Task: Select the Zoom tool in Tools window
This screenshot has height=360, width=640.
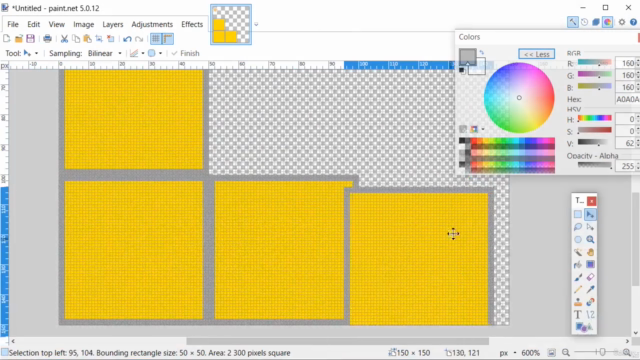Action: (590, 240)
